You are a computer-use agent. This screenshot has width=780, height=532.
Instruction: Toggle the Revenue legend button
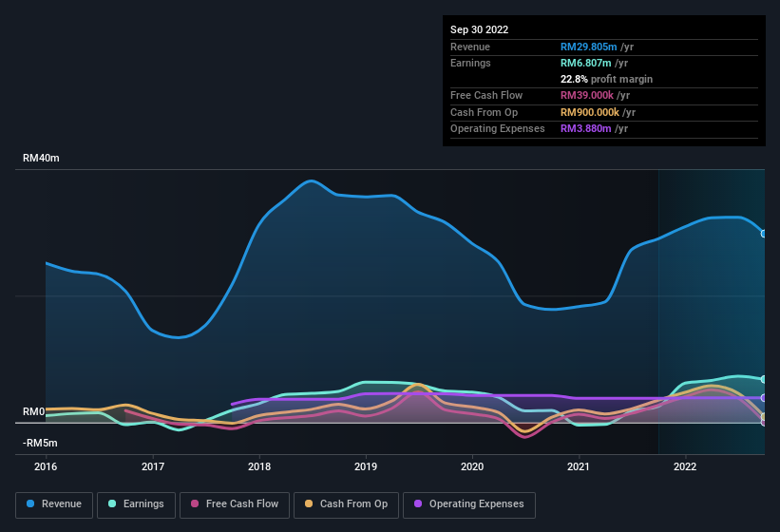pos(54,504)
